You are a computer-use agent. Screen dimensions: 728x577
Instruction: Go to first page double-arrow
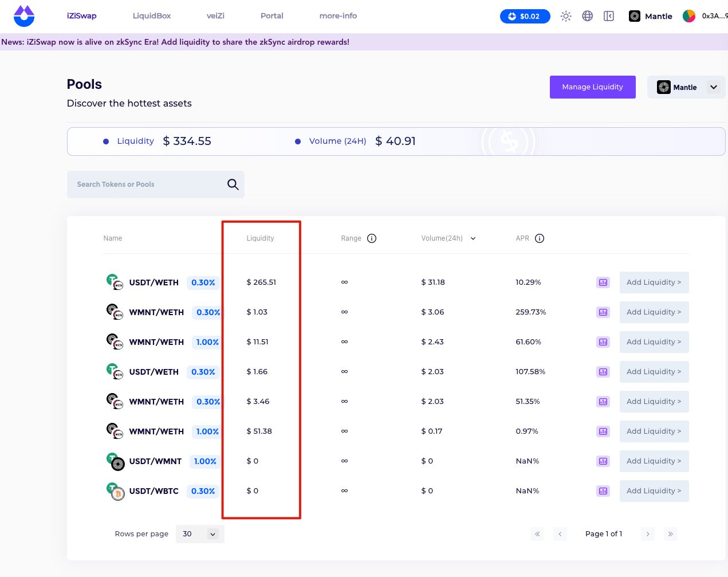(537, 534)
